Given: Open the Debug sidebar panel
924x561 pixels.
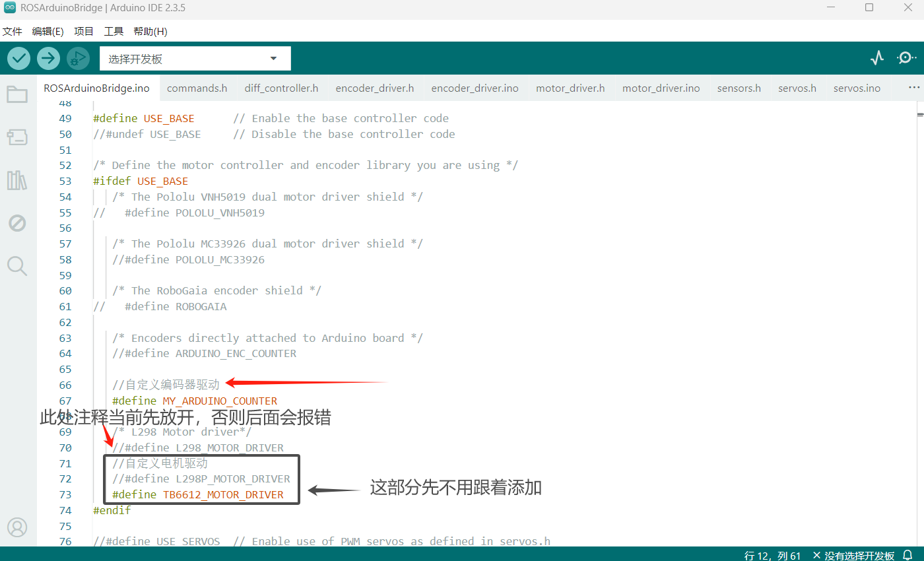Looking at the screenshot, I should pyautogui.click(x=17, y=223).
